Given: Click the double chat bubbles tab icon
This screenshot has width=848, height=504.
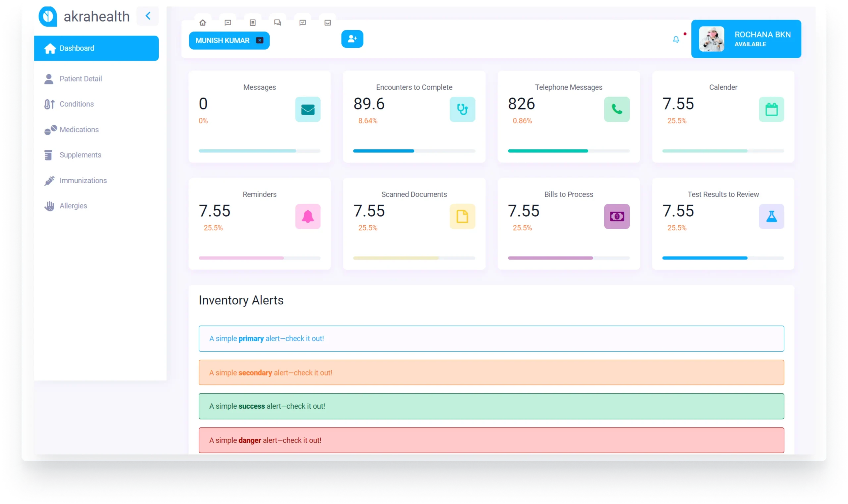Looking at the screenshot, I should point(278,23).
